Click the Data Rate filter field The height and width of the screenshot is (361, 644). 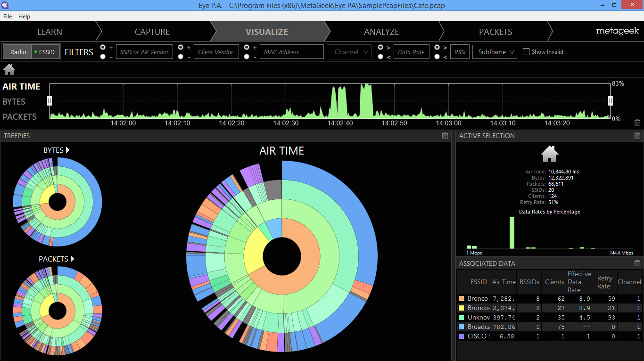tap(411, 52)
